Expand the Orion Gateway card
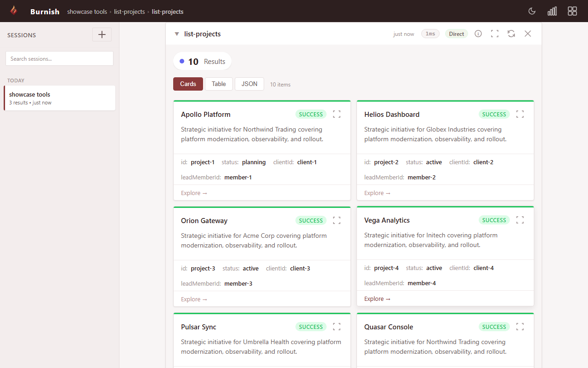588x368 pixels. click(x=337, y=220)
